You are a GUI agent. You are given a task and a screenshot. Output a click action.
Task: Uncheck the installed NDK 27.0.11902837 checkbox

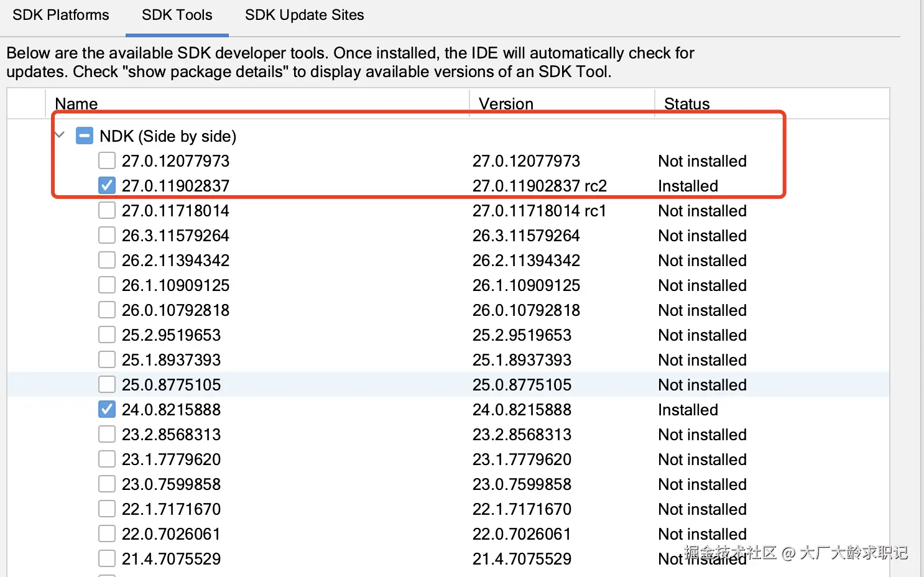click(x=107, y=185)
